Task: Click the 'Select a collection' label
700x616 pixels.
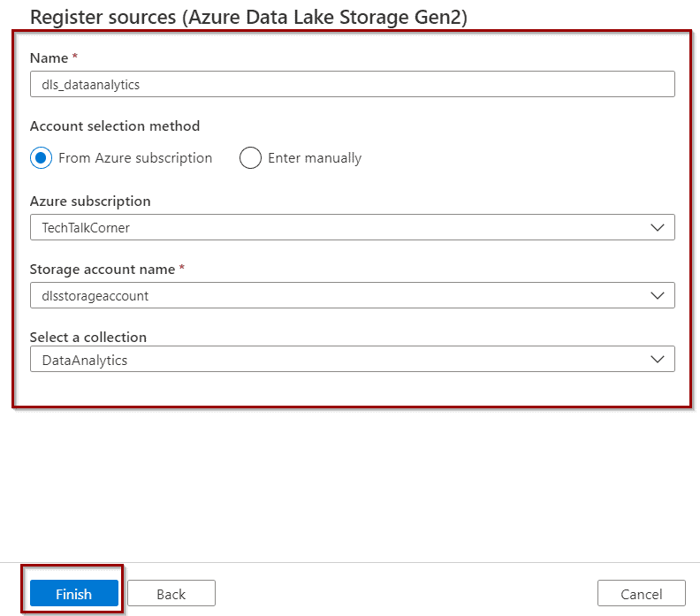Action: tap(88, 337)
